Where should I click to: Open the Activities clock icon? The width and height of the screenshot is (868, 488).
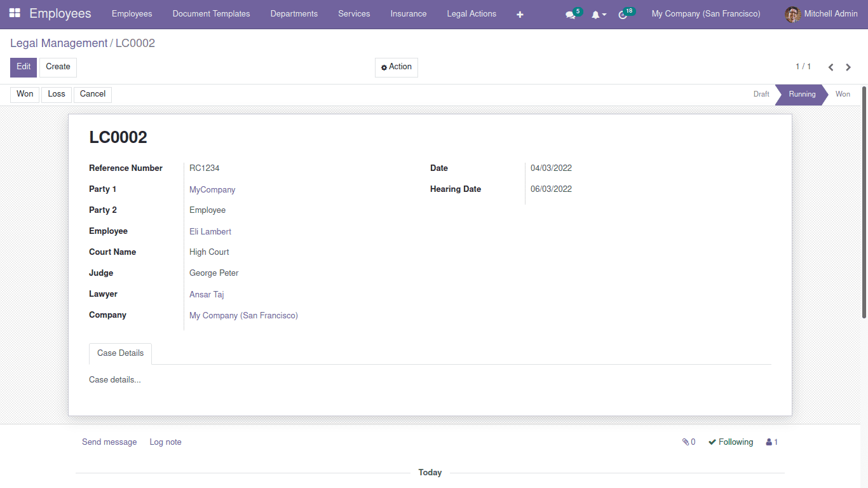(623, 14)
